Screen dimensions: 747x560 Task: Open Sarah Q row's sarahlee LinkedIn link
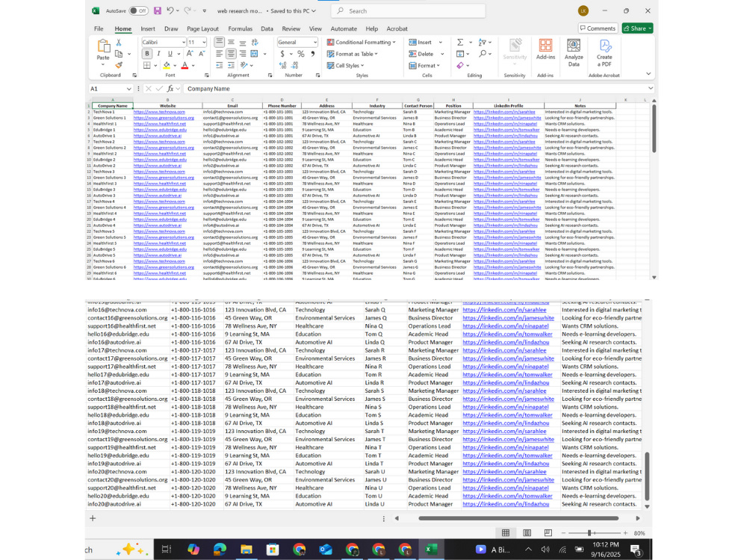point(504,310)
